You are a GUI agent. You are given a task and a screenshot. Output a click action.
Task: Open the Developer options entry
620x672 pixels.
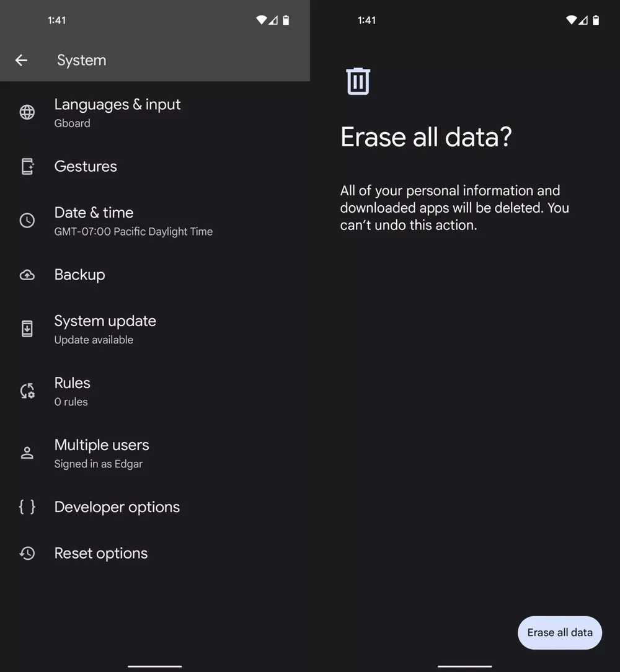[117, 506]
